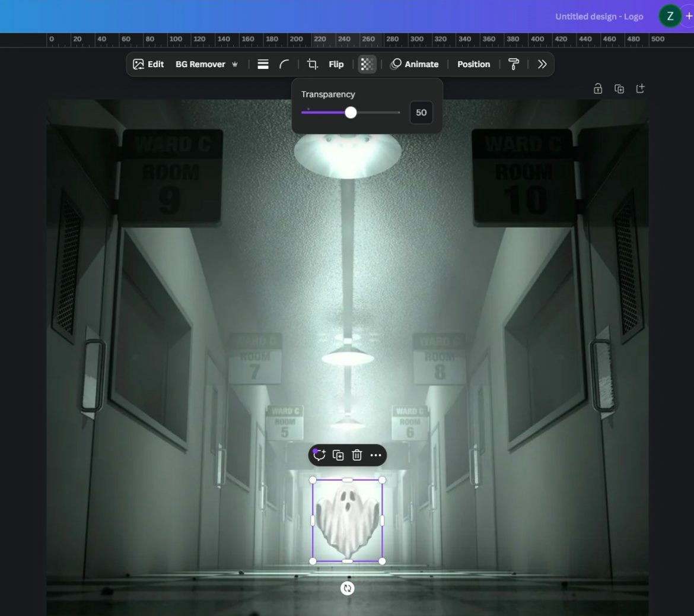Open the border style lines icon
The image size is (694, 616).
click(263, 64)
